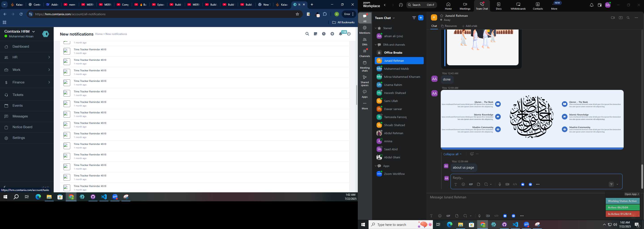644x229 pixels.
Task: Open the about us page image thumbnail
Action: click(532, 120)
